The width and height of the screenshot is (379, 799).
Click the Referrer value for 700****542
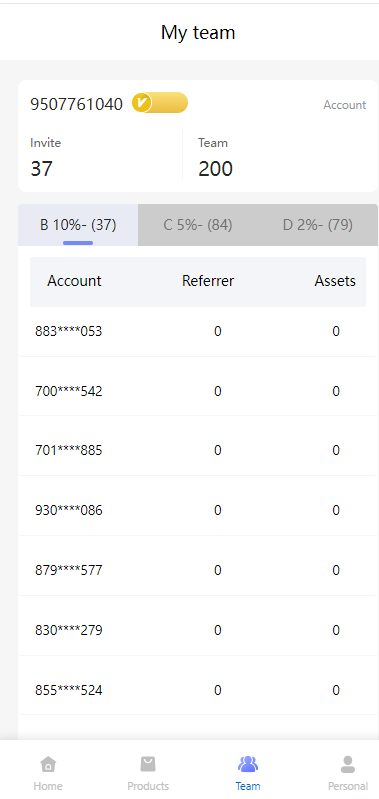click(x=218, y=391)
